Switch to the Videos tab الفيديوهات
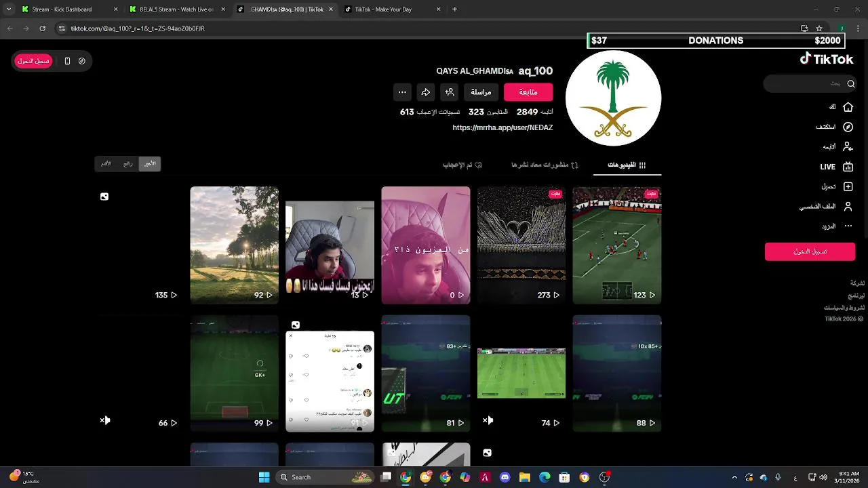This screenshot has width=868, height=488. coord(627,165)
